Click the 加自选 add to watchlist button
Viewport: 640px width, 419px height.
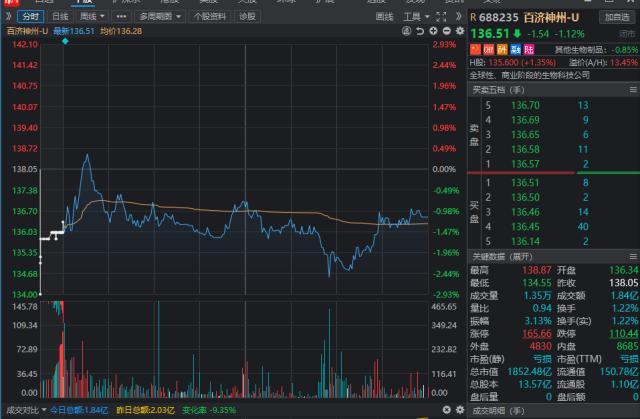click(617, 17)
